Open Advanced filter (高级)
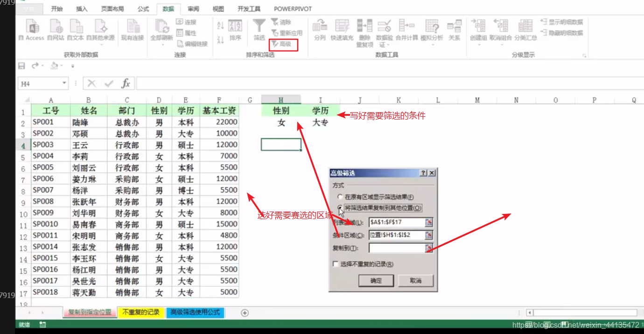This screenshot has height=334, width=644. (283, 44)
